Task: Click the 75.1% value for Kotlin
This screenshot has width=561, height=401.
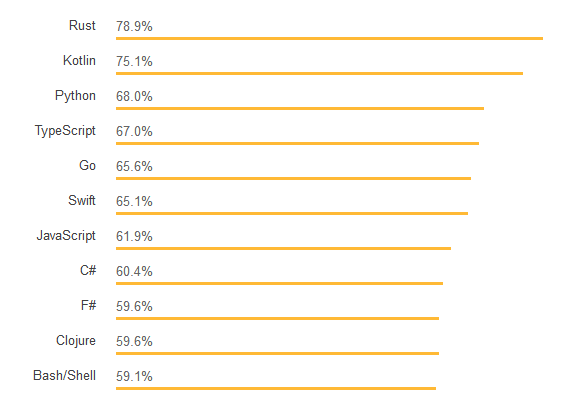Action: pyautogui.click(x=134, y=62)
